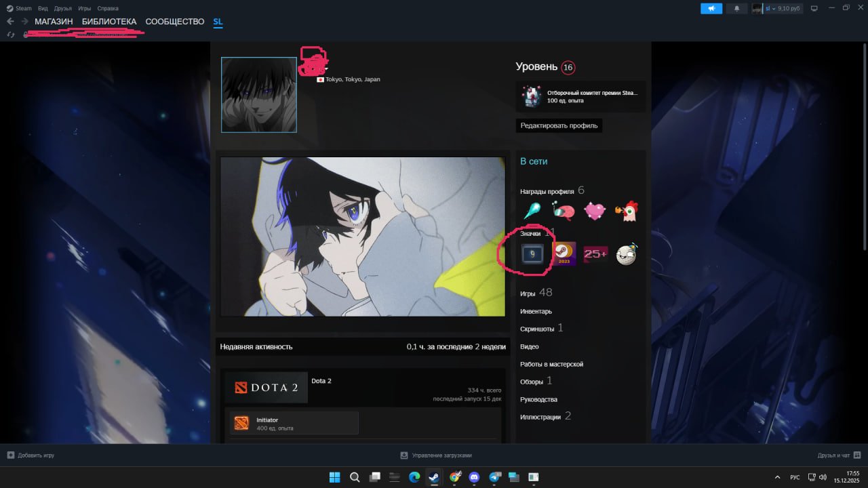The width and height of the screenshot is (868, 488).
Task: Open the Награды профиля link
Action: 547,191
